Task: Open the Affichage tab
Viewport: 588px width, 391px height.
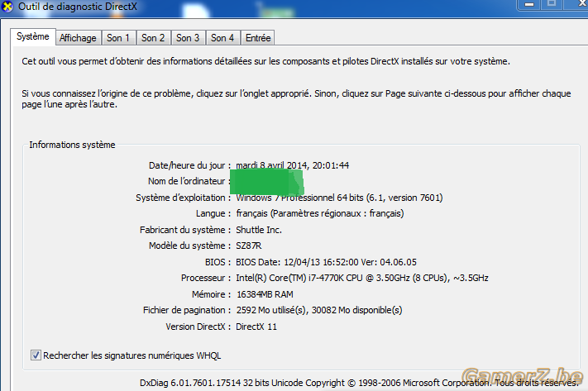Action: click(78, 38)
